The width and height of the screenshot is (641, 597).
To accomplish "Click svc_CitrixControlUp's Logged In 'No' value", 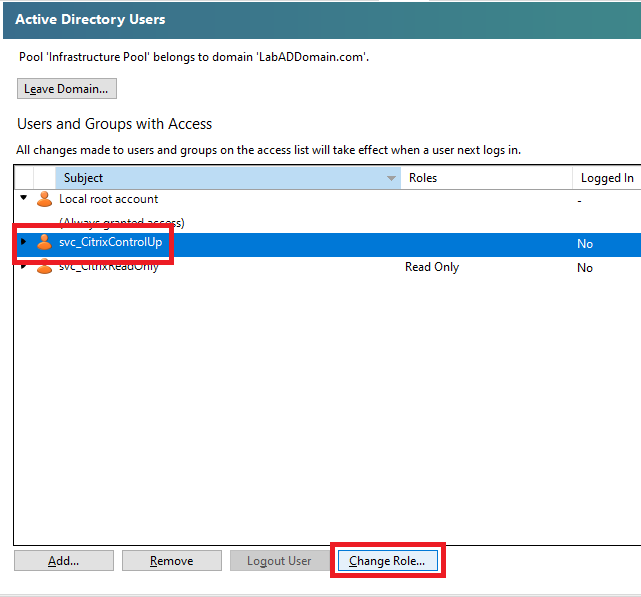I will pyautogui.click(x=585, y=243).
